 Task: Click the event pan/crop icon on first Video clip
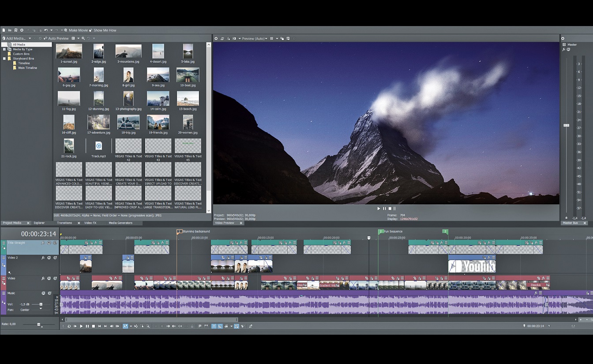[68, 279]
